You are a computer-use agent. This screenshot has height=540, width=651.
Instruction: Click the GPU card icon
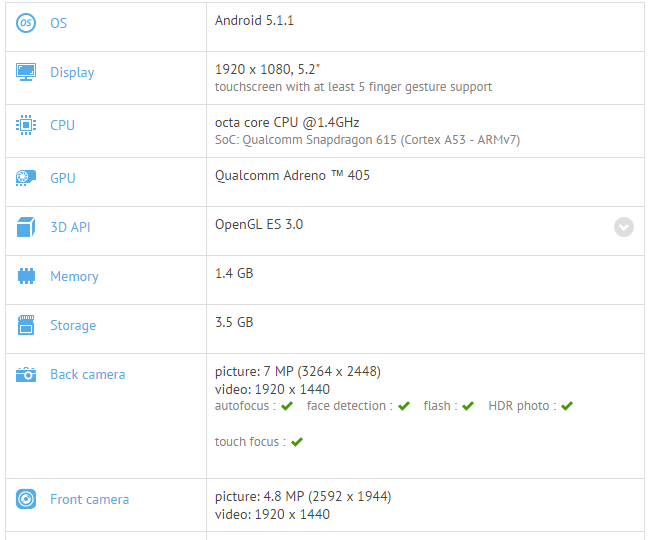point(26,178)
